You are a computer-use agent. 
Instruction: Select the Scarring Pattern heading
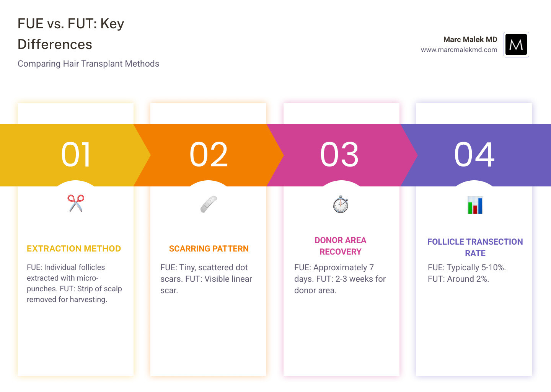tap(209, 249)
